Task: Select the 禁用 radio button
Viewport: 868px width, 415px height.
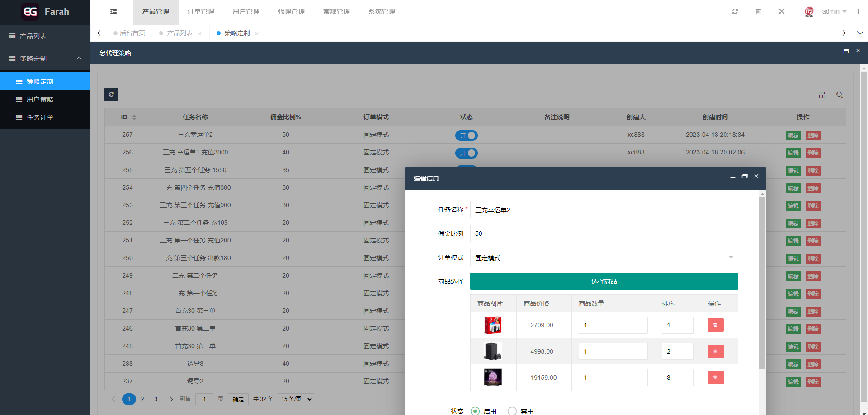Action: pos(512,411)
